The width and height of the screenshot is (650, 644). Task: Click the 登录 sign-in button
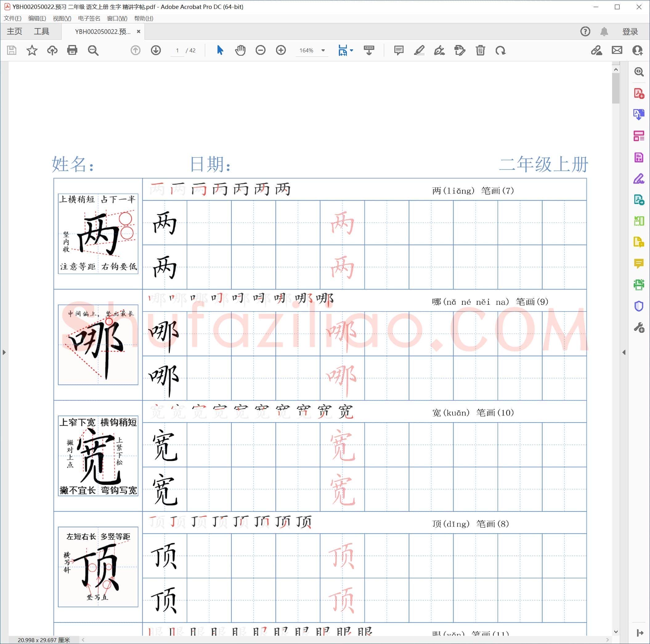630,32
